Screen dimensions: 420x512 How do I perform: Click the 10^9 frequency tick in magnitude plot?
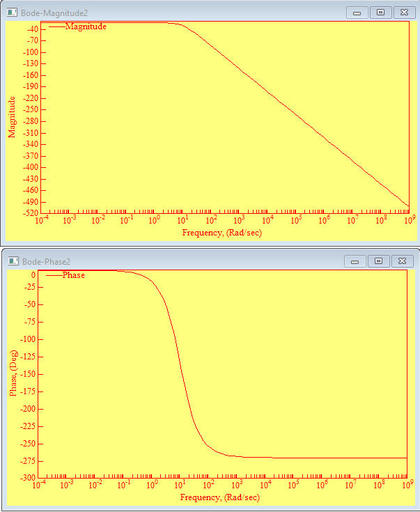[x=410, y=219]
